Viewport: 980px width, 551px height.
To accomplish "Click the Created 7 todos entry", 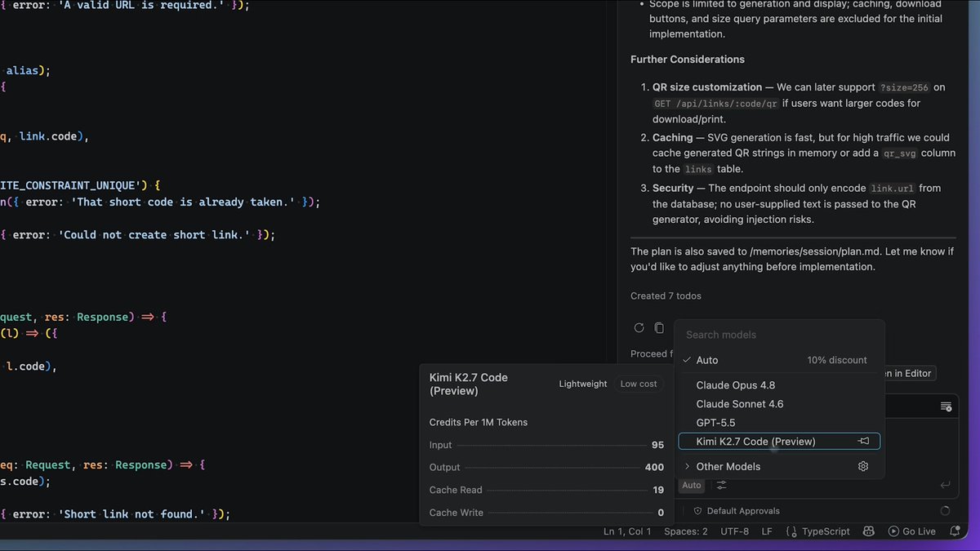I will [x=666, y=296].
